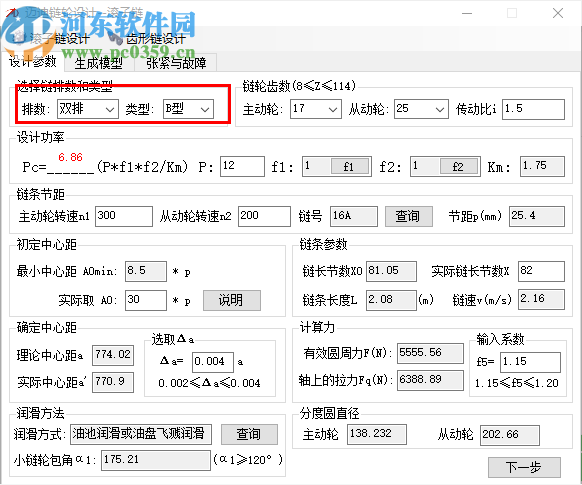
Task: Click the 节距p field showing 25.4
Action: tap(537, 216)
